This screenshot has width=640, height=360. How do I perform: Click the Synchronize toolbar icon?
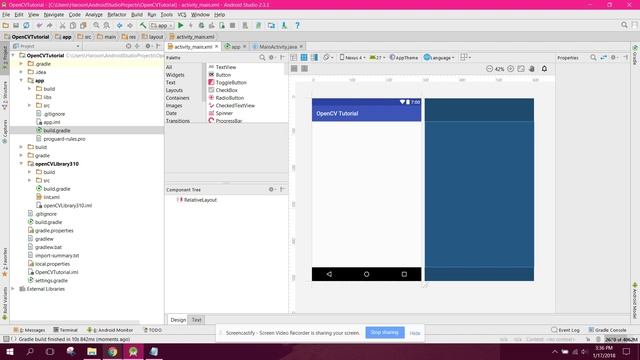point(26,25)
